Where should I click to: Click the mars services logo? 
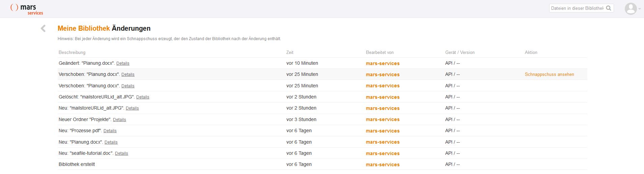coord(27,9)
